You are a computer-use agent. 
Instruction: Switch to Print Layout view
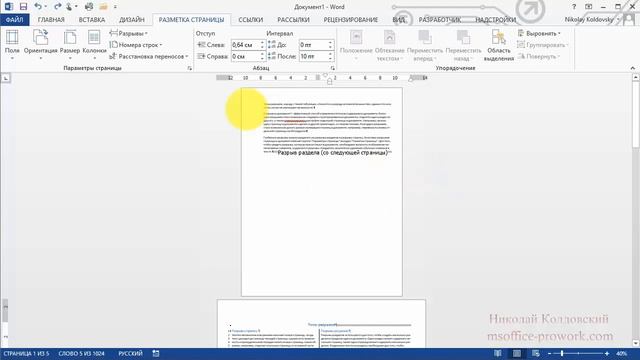click(x=517, y=353)
